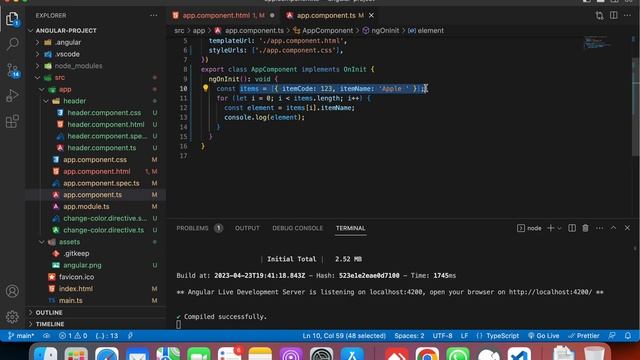
Task: Open editor more actions ellipsis
Action: pos(627,16)
